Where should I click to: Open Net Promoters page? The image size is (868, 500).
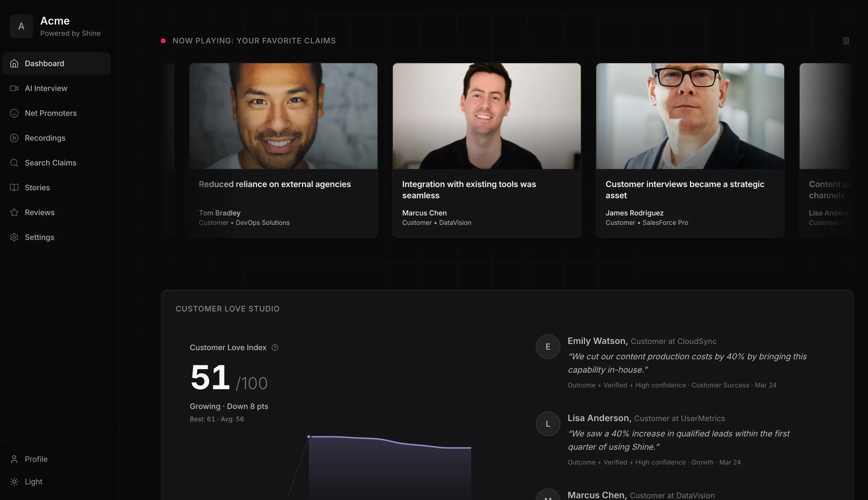(56, 113)
